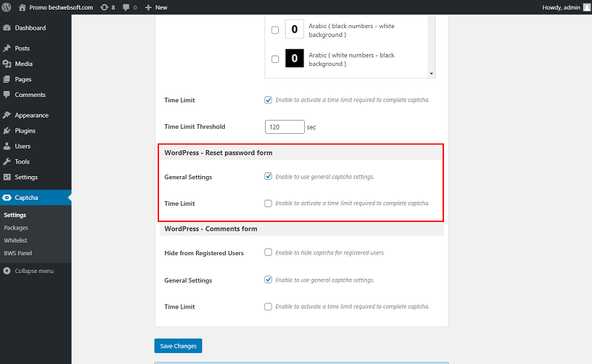Viewport: 592px width, 364px height.
Task: Open Captcha Packages submenu
Action: pos(16,228)
